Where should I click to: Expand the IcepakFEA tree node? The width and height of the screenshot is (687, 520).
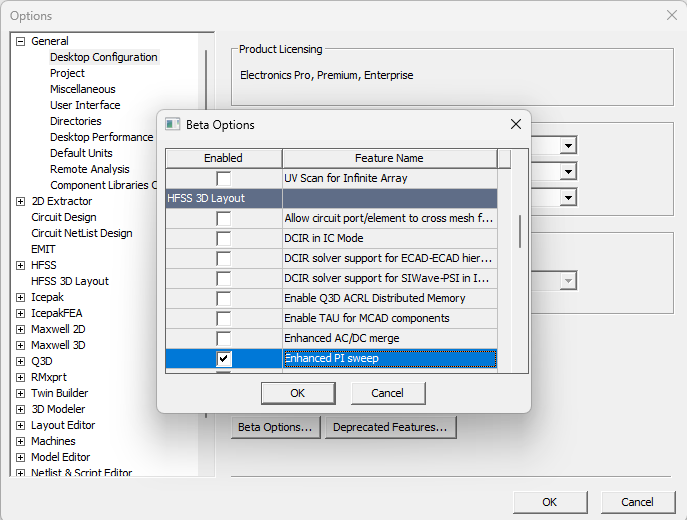tap(20, 313)
